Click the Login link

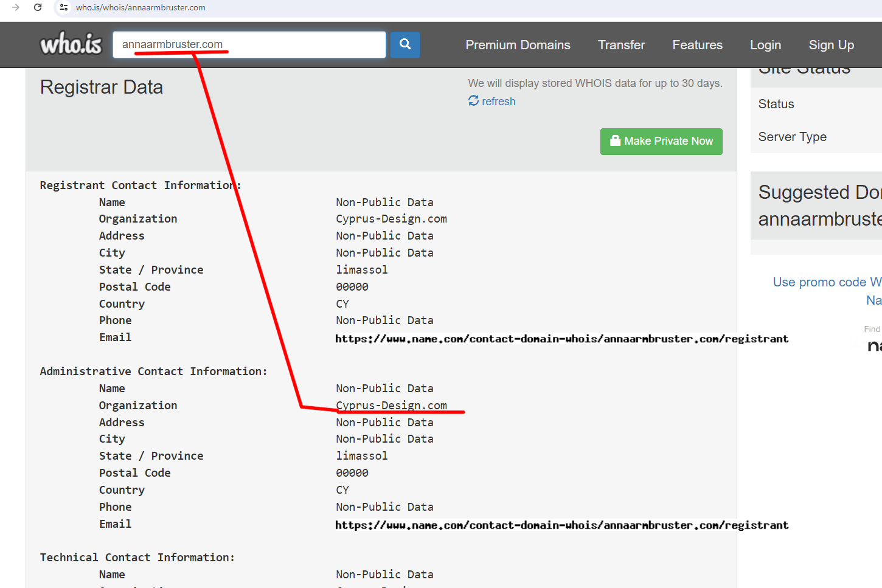coord(765,45)
